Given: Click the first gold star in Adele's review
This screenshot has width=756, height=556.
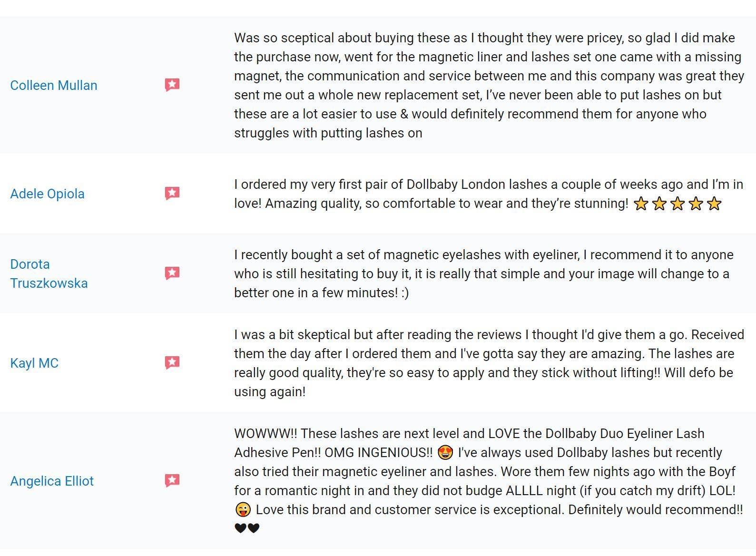Looking at the screenshot, I should (x=641, y=204).
